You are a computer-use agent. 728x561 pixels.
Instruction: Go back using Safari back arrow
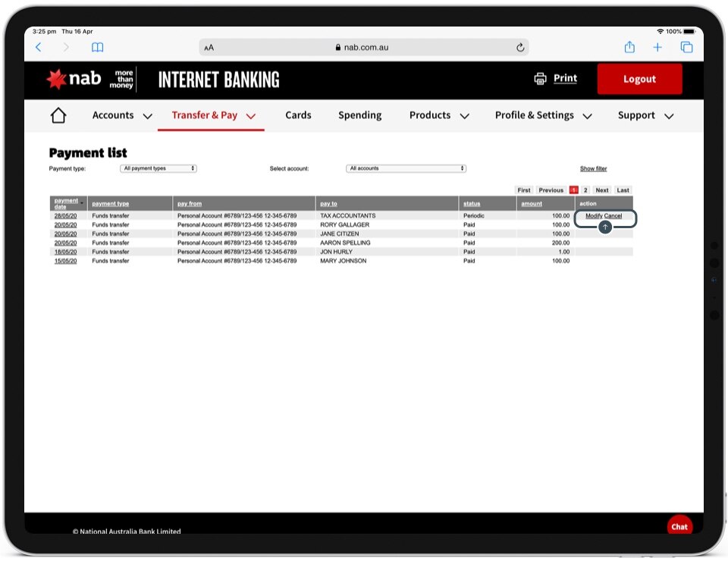(x=39, y=47)
